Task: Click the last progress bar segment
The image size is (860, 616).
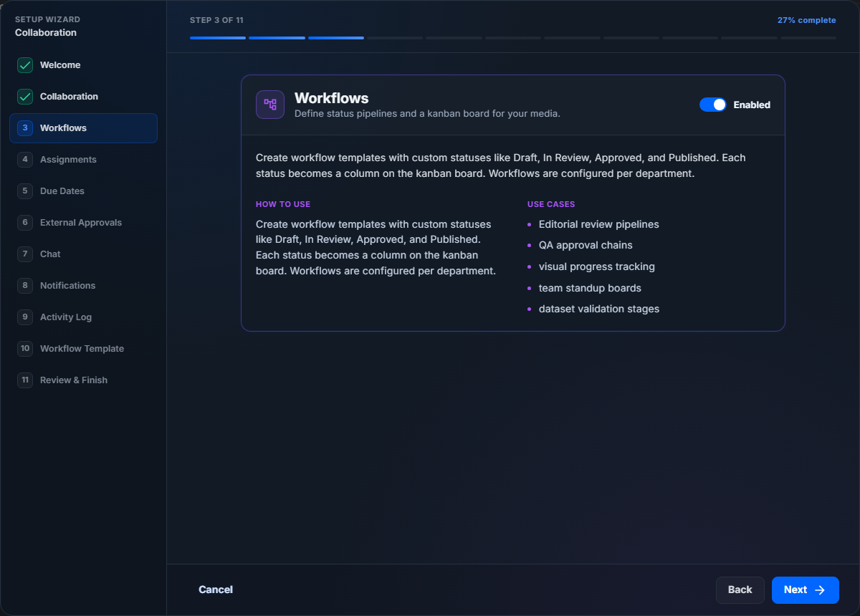Action: [808, 37]
